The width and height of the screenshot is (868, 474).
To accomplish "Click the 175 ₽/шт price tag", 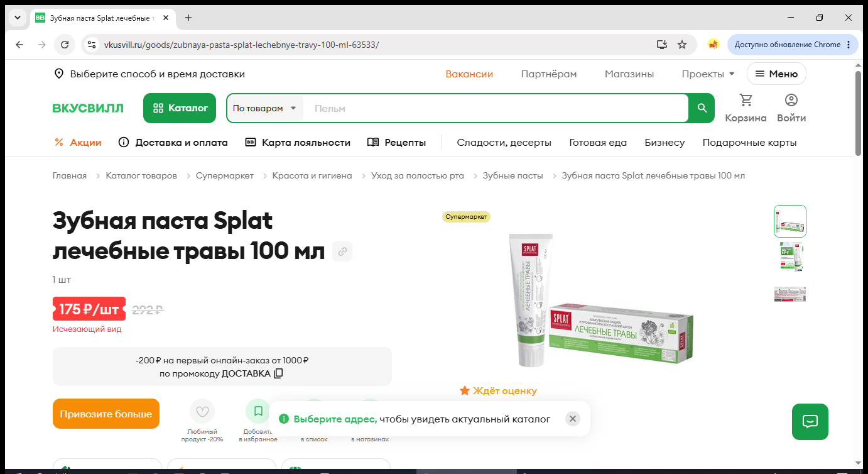I will (89, 309).
